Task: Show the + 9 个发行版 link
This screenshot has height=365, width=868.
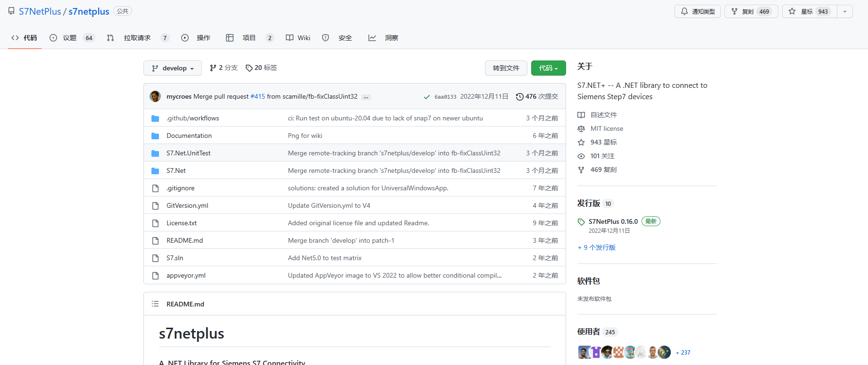Action: pyautogui.click(x=597, y=247)
